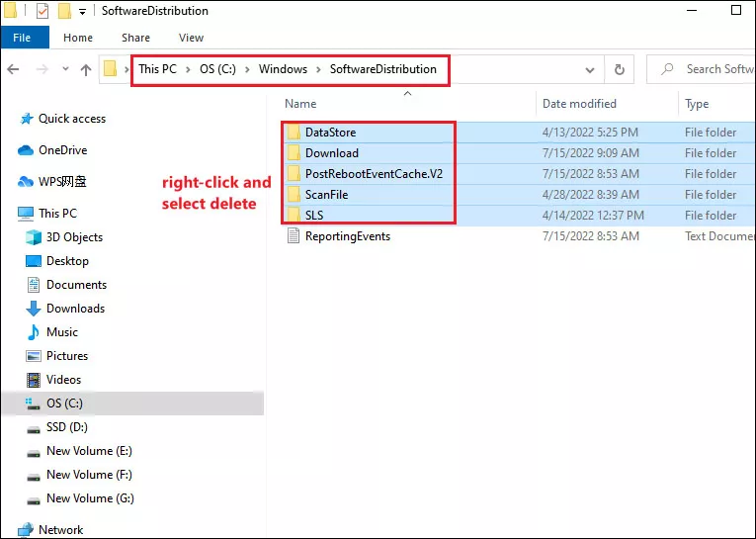Expand the address bar history dropdown
Screen dimensions: 756x539
[589, 70]
